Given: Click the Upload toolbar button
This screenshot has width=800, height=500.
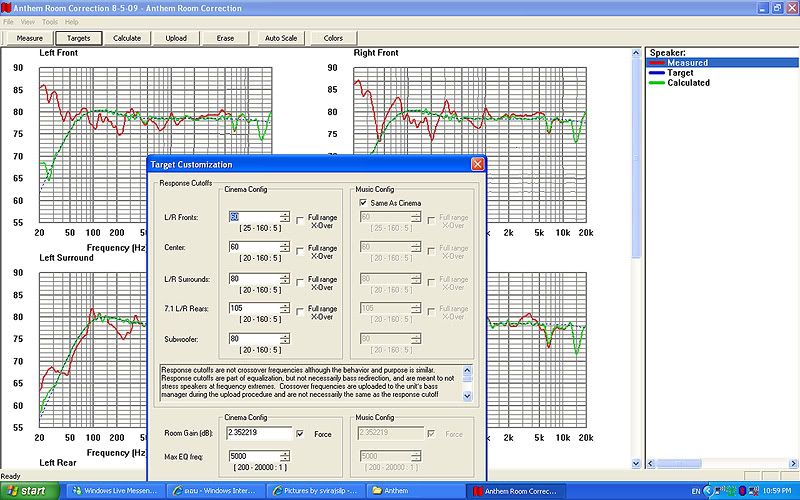Looking at the screenshot, I should 176,38.
